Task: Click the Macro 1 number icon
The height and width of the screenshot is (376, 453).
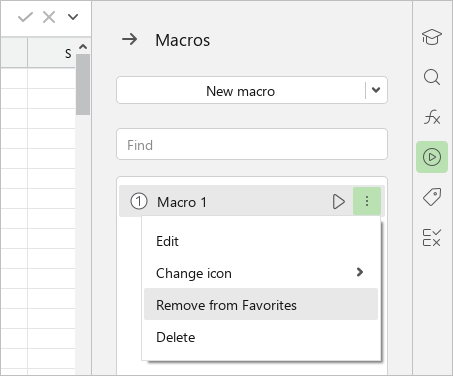Action: click(x=139, y=202)
